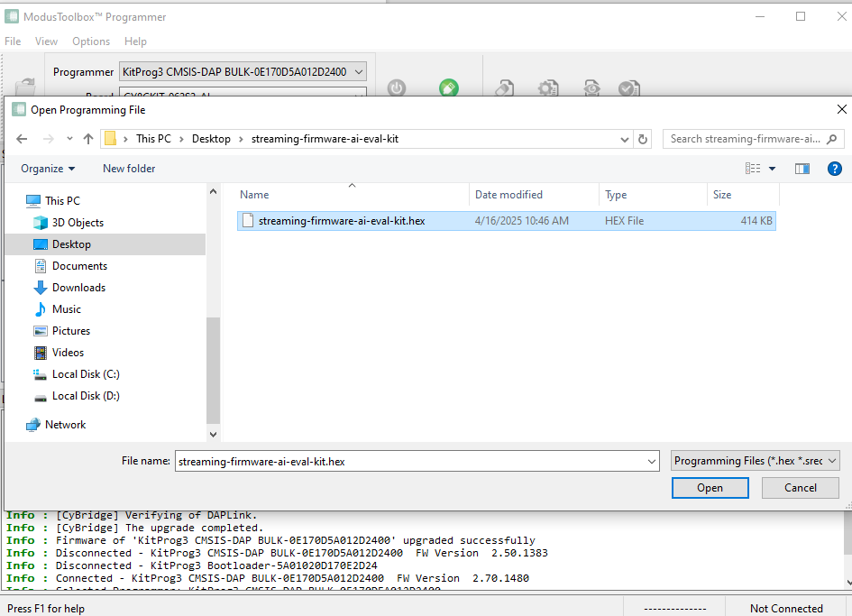The image size is (852, 616).
Task: Close the Open Programming File dialog
Action: click(842, 109)
